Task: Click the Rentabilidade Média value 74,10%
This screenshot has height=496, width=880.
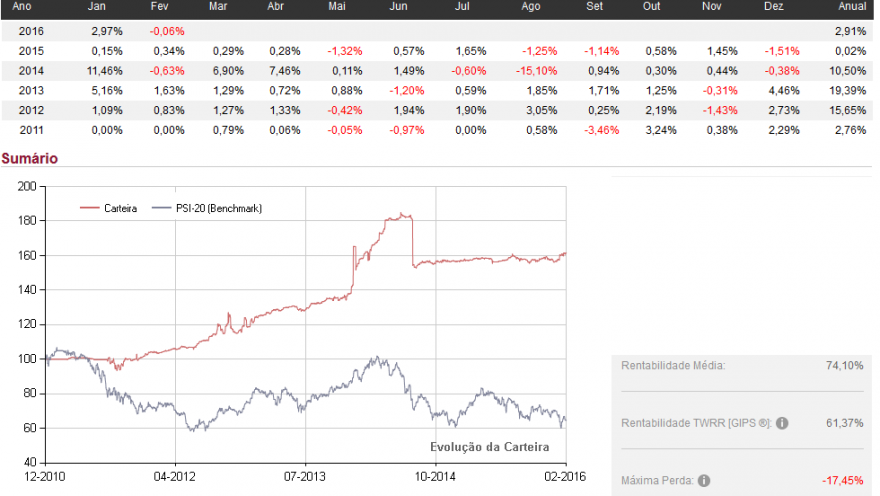Action: [x=845, y=366]
